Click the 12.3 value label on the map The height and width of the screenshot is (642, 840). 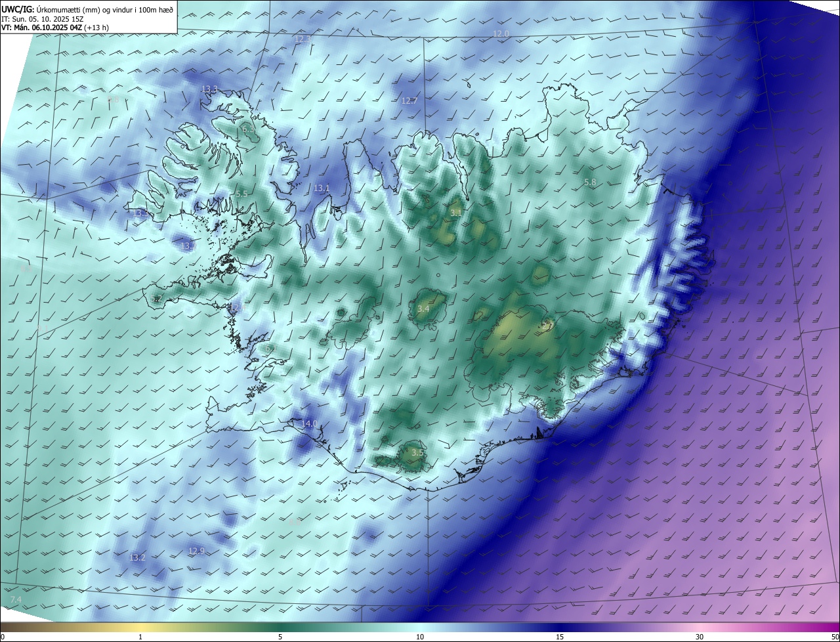point(303,39)
